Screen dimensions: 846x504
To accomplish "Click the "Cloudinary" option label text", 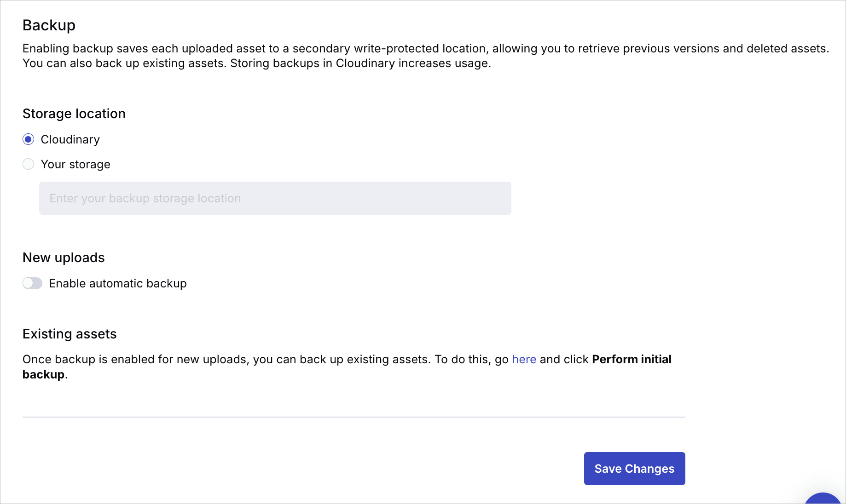I will click(70, 139).
